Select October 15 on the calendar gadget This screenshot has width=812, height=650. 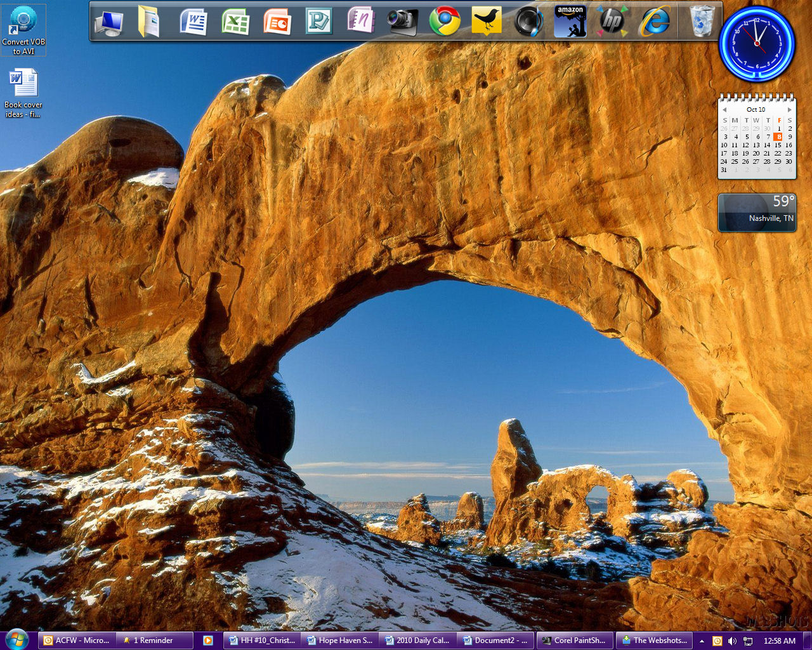tap(778, 145)
